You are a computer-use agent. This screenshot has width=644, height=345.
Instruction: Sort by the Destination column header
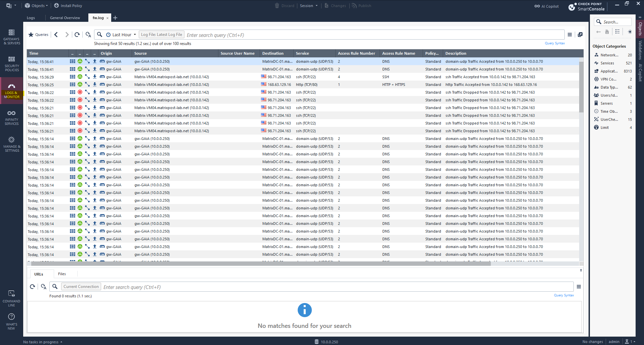point(277,53)
